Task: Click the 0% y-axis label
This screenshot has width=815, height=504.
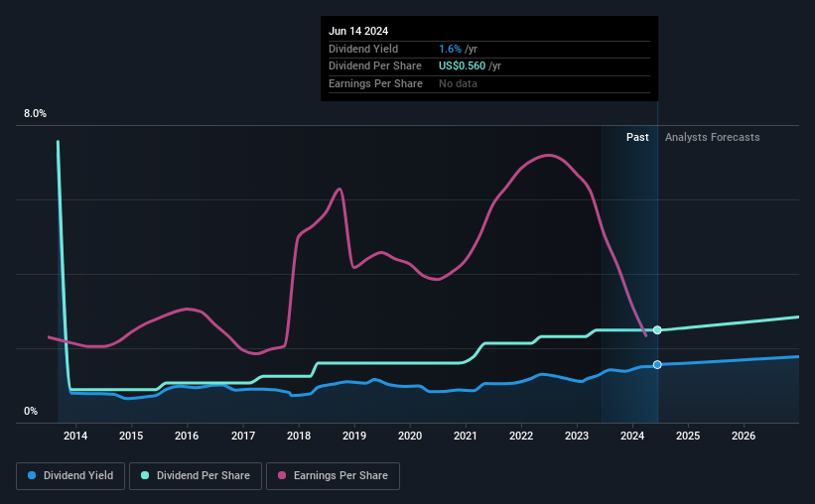Action: [31, 411]
